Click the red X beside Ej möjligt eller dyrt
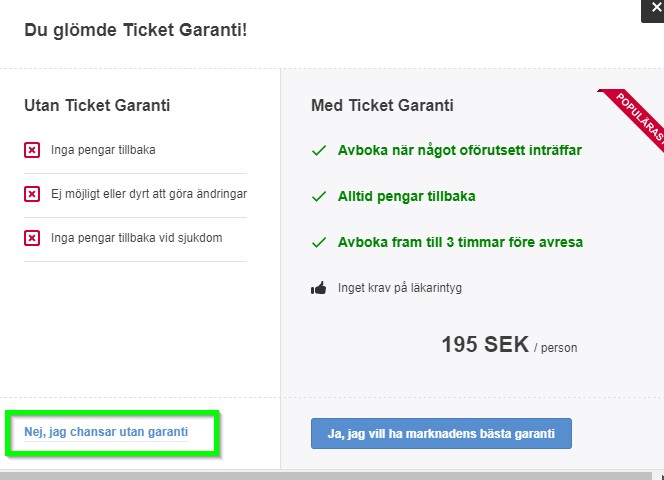664x480 pixels. pyautogui.click(x=32, y=194)
